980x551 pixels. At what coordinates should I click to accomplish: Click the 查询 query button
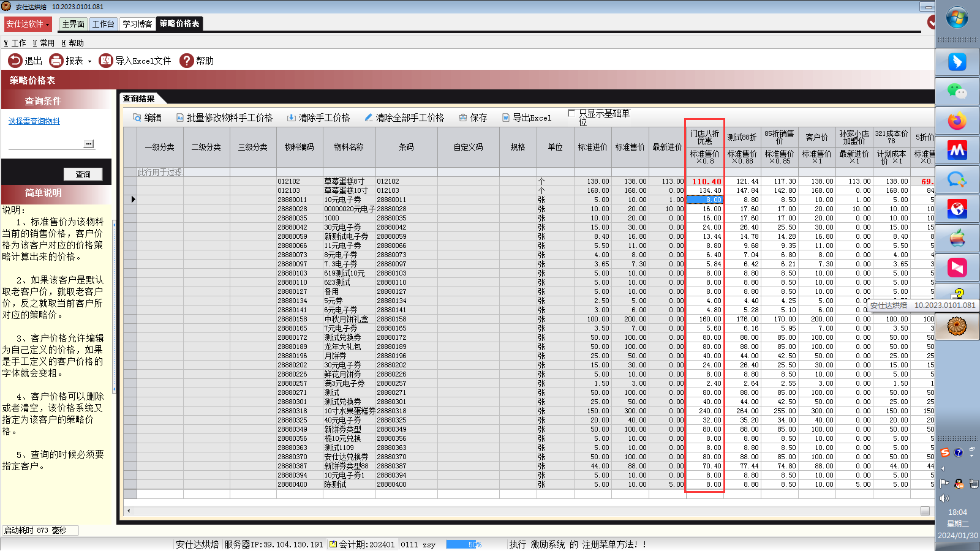coord(83,174)
